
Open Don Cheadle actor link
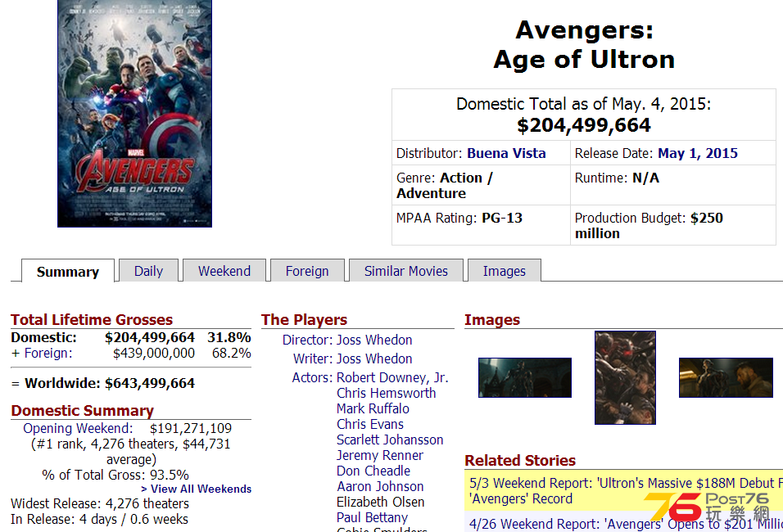[373, 471]
